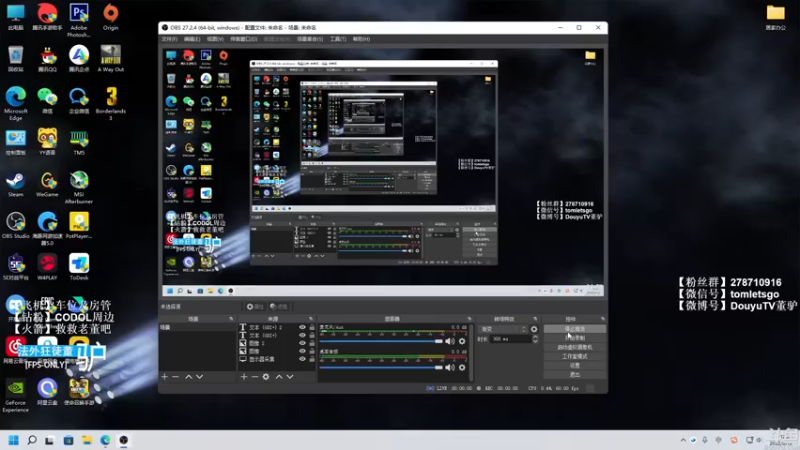Select the 场景 entry in Scenes list
The image size is (800, 450).
tap(197, 328)
